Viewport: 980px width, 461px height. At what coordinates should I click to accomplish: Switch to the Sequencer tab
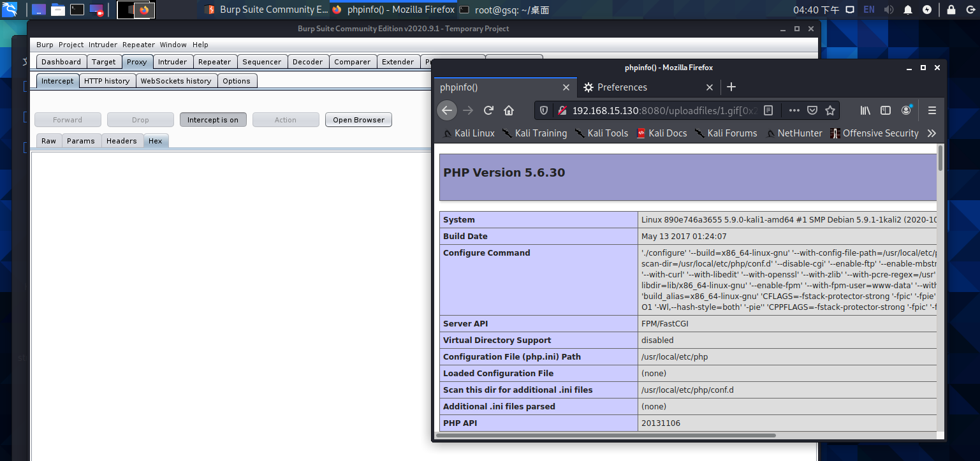[261, 62]
